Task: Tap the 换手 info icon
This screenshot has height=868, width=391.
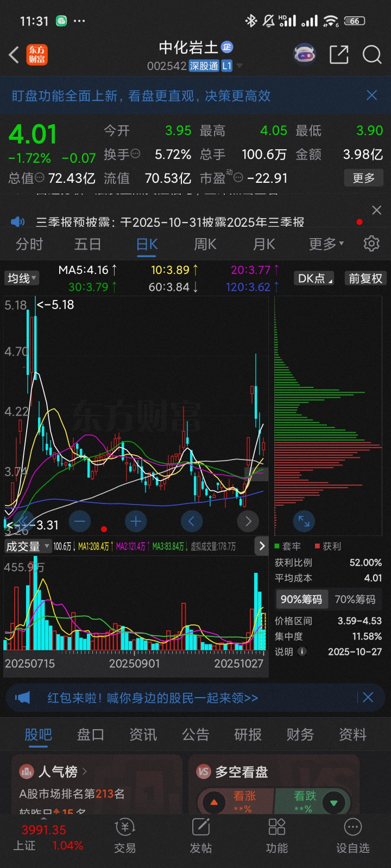Action: tap(135, 154)
